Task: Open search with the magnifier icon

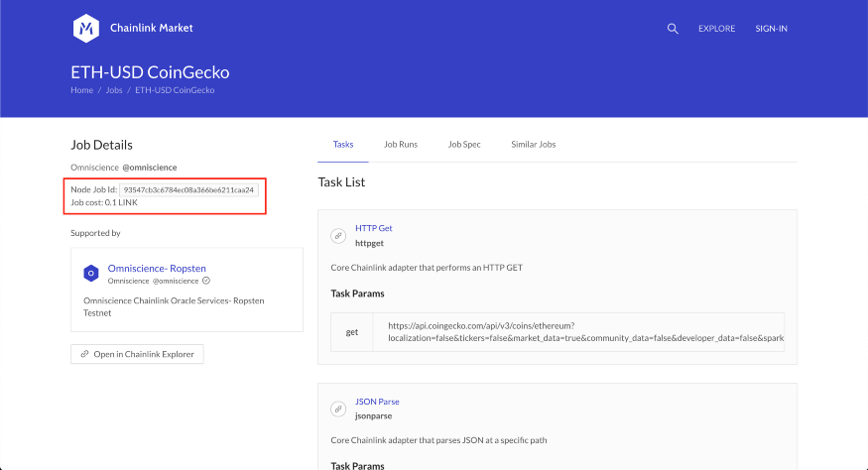Action: (x=673, y=29)
